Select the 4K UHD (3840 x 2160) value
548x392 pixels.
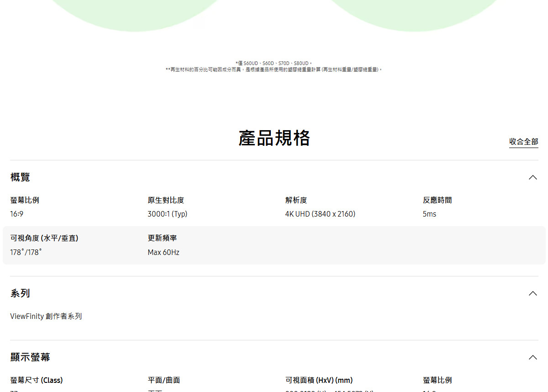point(320,214)
